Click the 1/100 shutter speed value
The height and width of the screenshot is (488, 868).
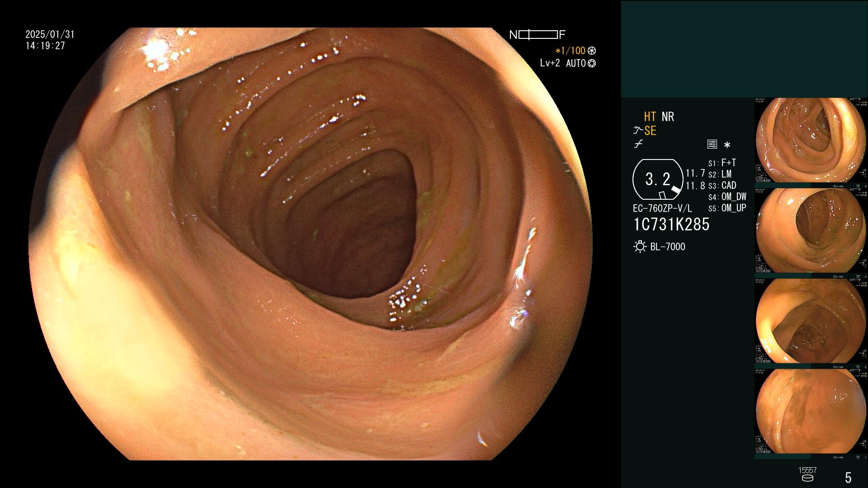[570, 51]
